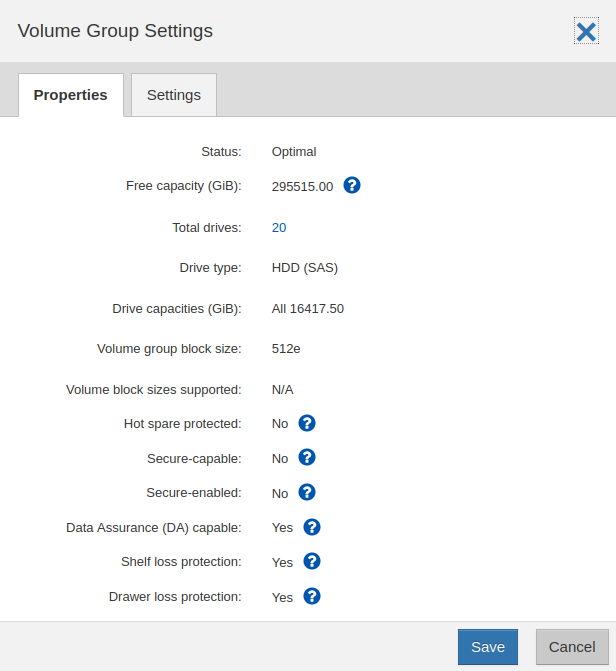Image resolution: width=616 pixels, height=671 pixels.
Task: Click the Optimal status value
Action: [294, 152]
